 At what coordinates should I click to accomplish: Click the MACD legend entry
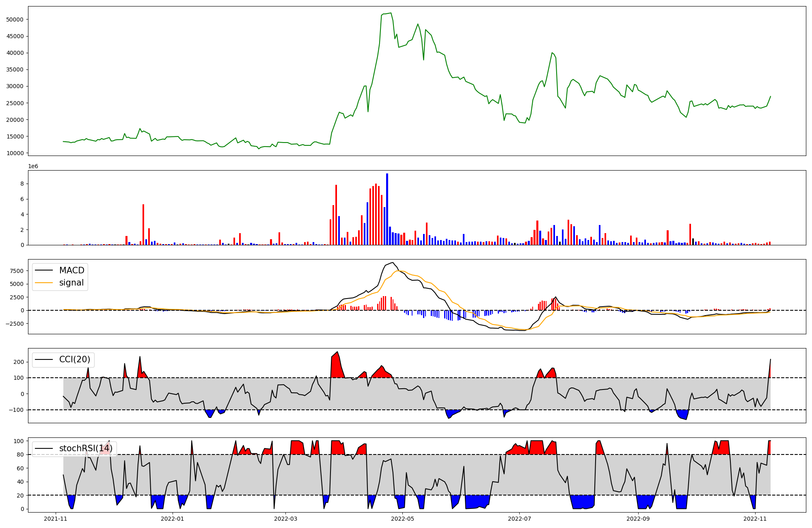click(71, 270)
